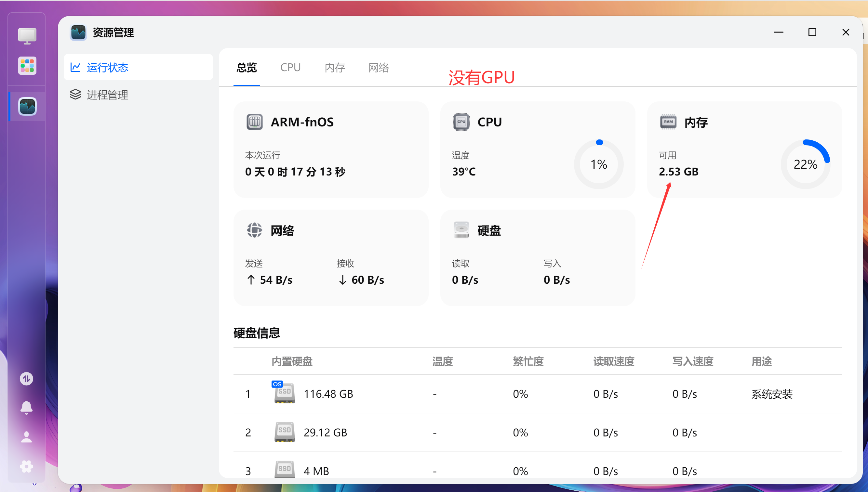Select 运行状态 sidebar item
Screen dimensions: 868x492
107,67
